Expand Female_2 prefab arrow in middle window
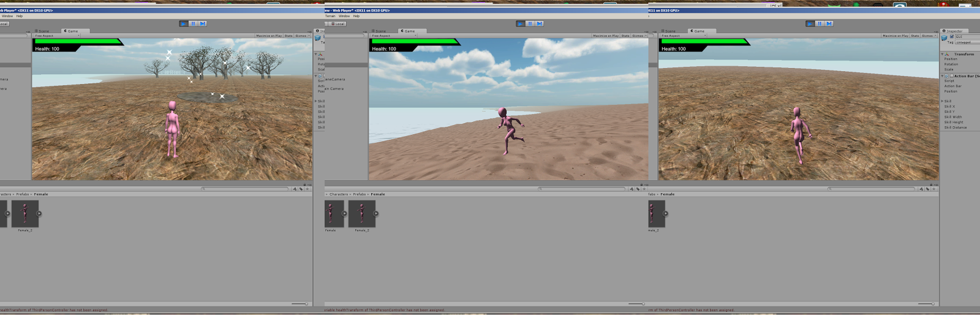The width and height of the screenshot is (980, 315). [376, 214]
